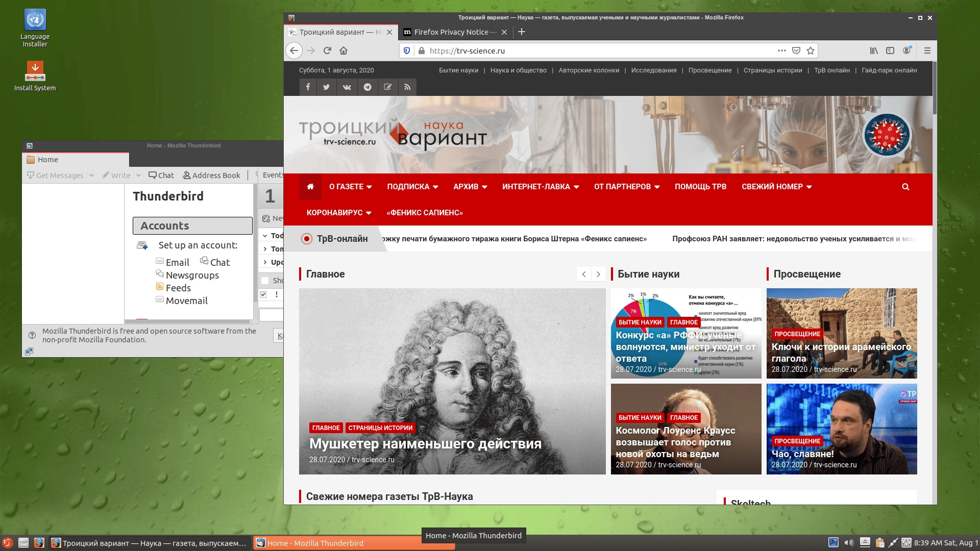Open removable drives eject tray icon
980x551 pixels.
[x=865, y=543]
